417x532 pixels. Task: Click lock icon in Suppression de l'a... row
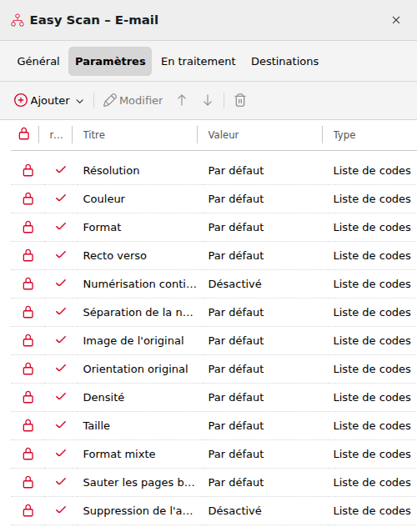(x=28, y=510)
